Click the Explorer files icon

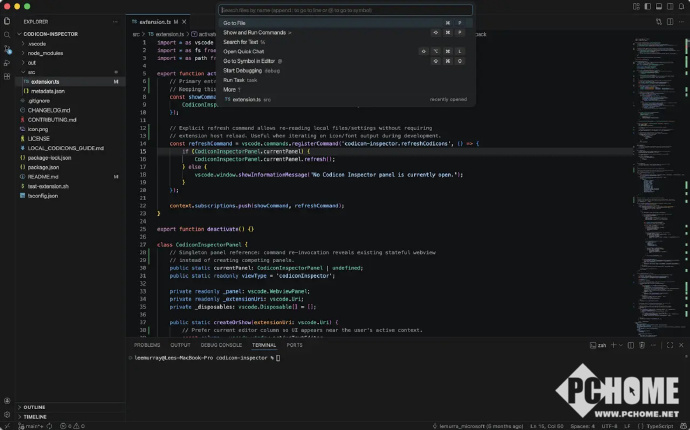click(7, 20)
